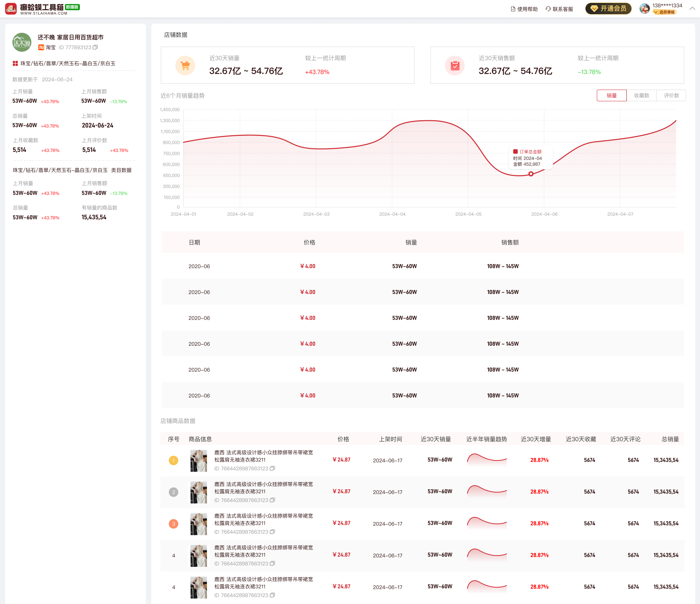Select the 销量 chart tab
The width and height of the screenshot is (700, 604).
click(611, 95)
